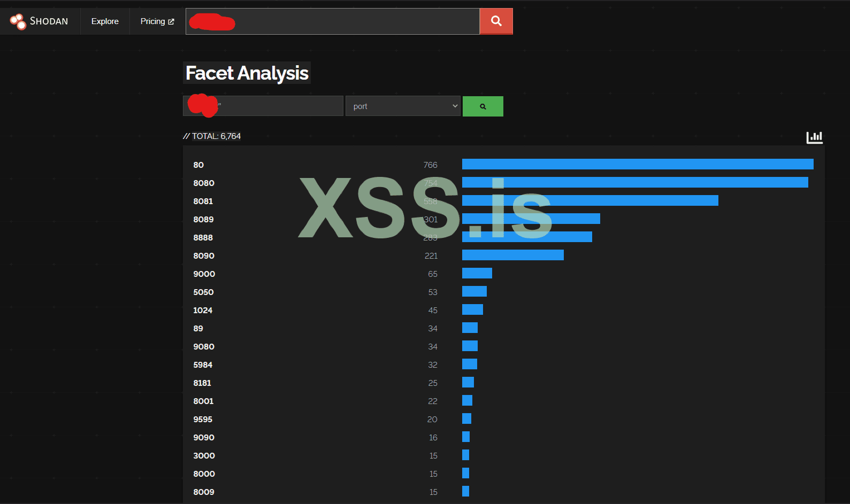Click the blue bar for port 8081
850x504 pixels.
(590, 200)
